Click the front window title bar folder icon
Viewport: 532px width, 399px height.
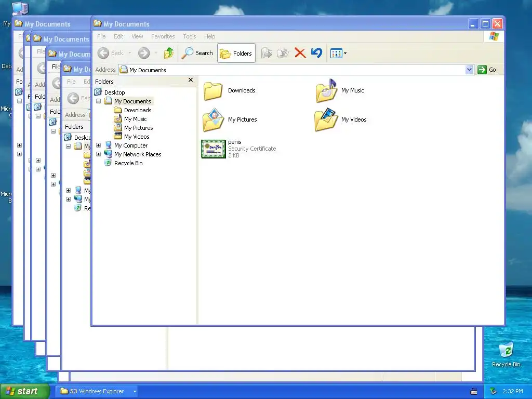(98, 23)
